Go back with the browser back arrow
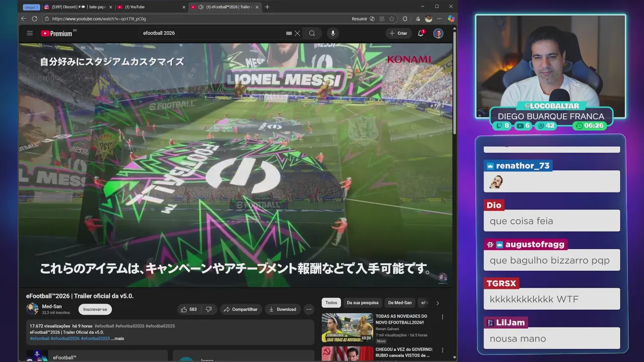The image size is (644, 362). [24, 19]
